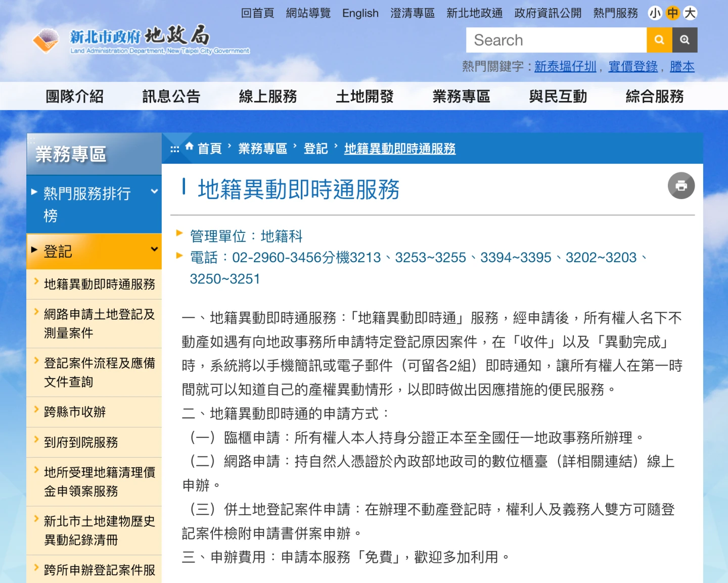This screenshot has width=728, height=583.
Task: Click the Land Administration Department logo
Action: point(141,39)
